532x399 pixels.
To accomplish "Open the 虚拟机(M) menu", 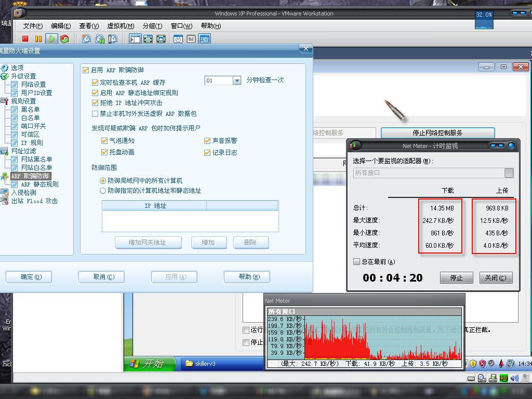I will coord(121,26).
